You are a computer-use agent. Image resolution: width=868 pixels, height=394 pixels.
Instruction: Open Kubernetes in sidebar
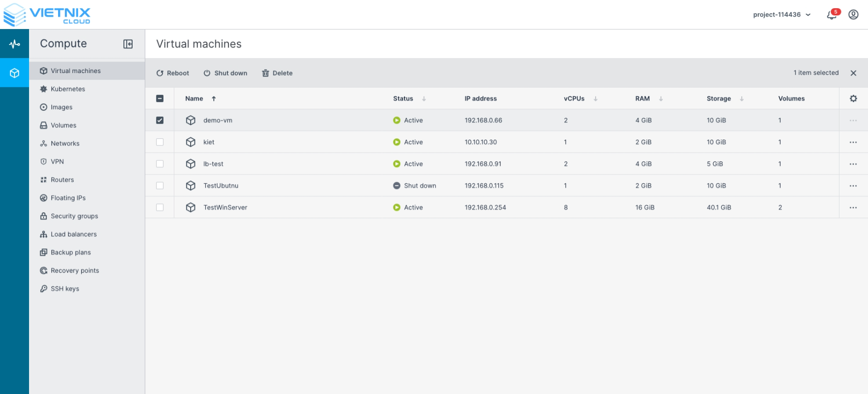click(x=87, y=89)
